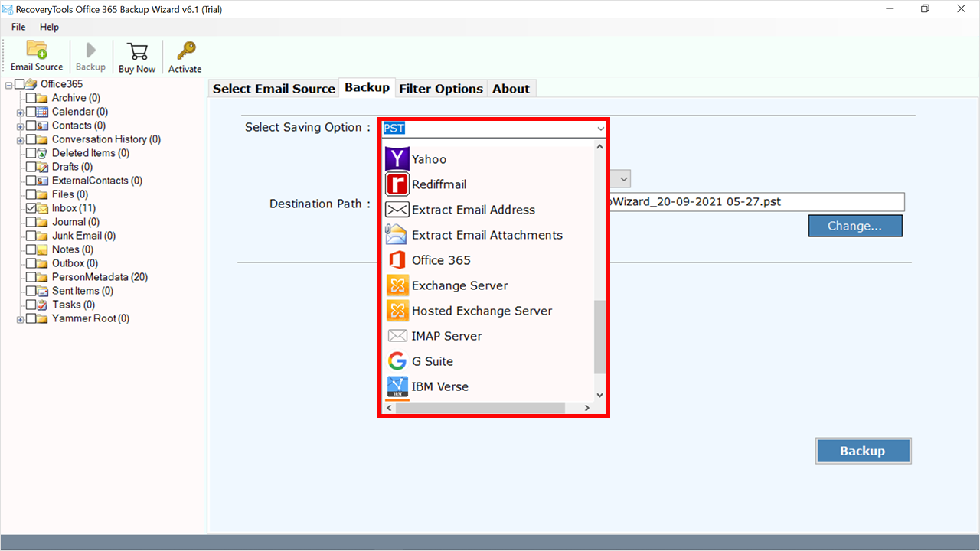Viewport: 980px width, 551px height.
Task: Select the IBM Verse icon
Action: 397,386
